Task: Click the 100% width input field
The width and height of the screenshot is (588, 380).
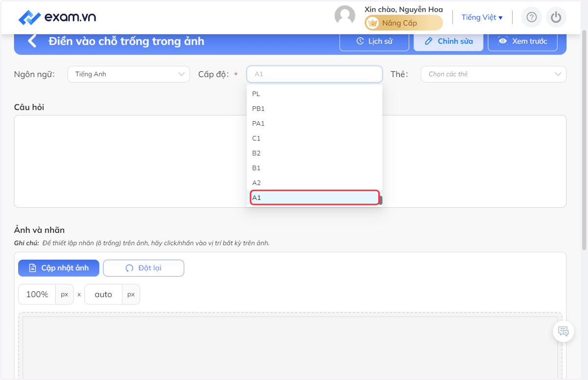Action: [x=37, y=294]
